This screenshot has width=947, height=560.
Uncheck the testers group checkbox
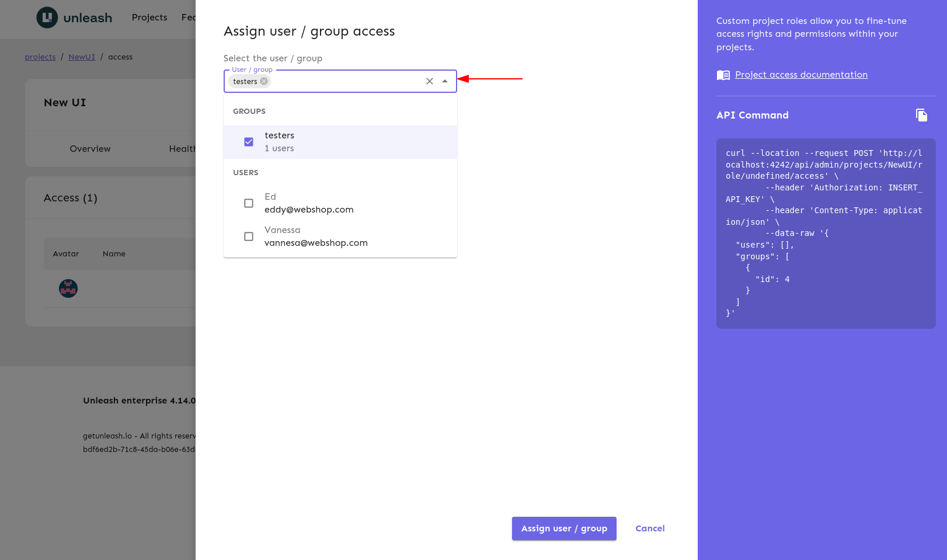[249, 142]
